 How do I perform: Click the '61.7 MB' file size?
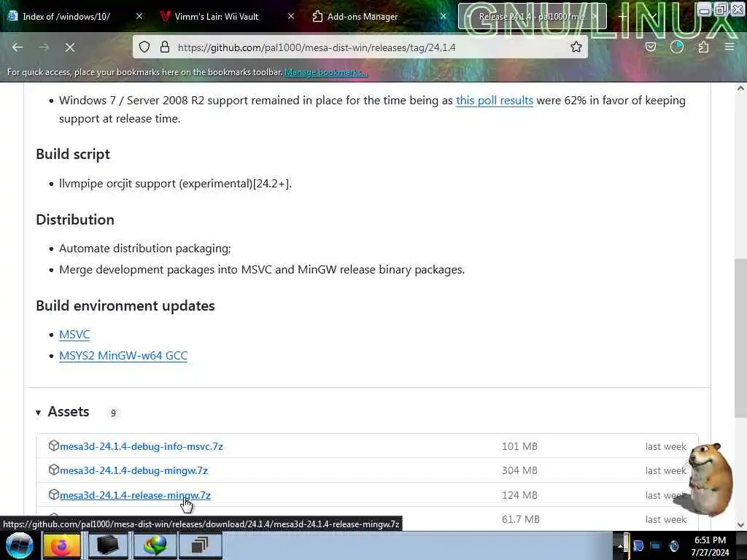pos(520,519)
